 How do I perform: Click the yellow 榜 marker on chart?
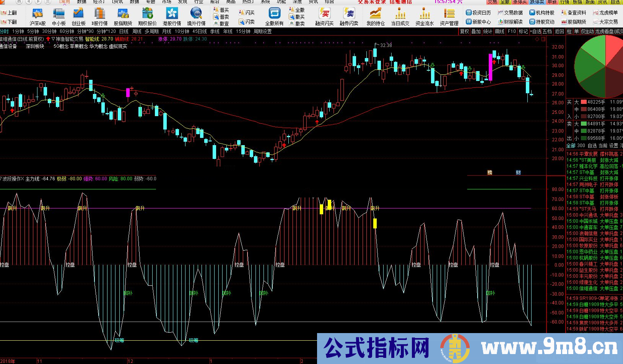pos(490,173)
